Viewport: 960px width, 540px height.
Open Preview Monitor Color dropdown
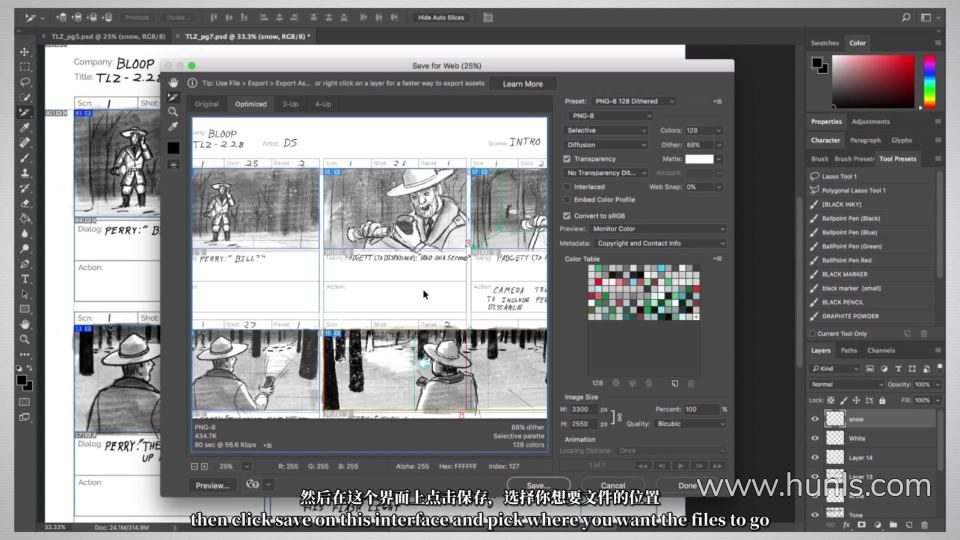click(x=658, y=228)
